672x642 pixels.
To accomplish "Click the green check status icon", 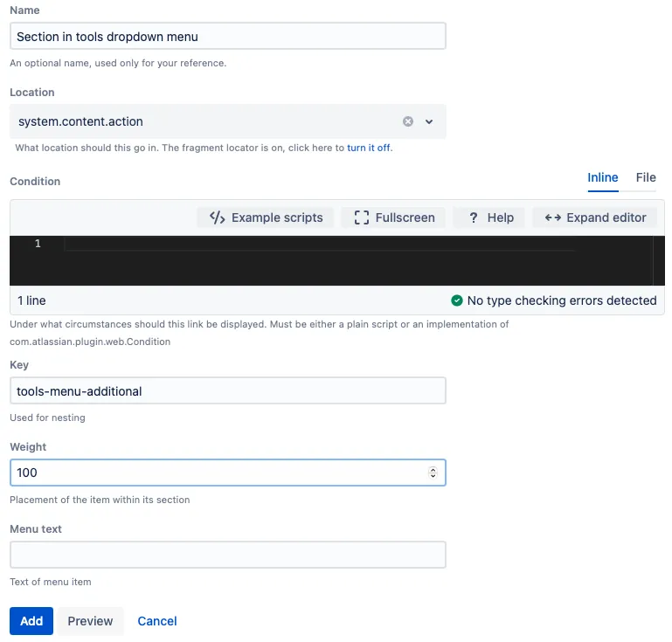I will (x=457, y=300).
